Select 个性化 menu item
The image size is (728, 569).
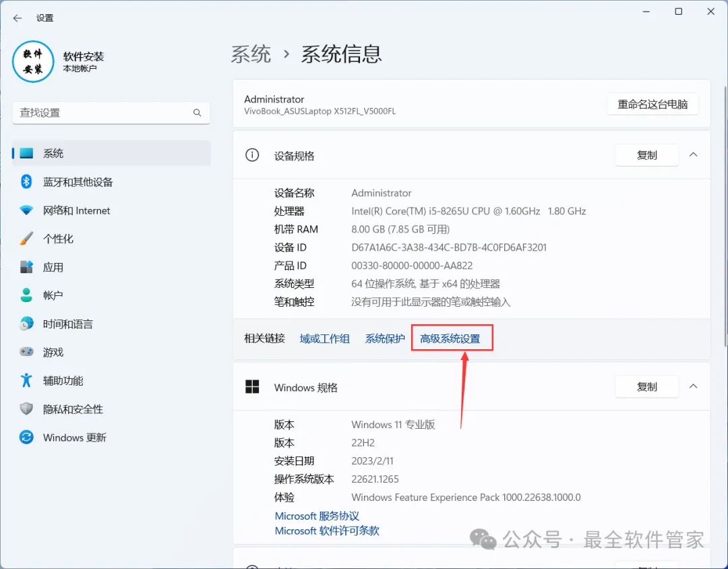tap(111, 239)
